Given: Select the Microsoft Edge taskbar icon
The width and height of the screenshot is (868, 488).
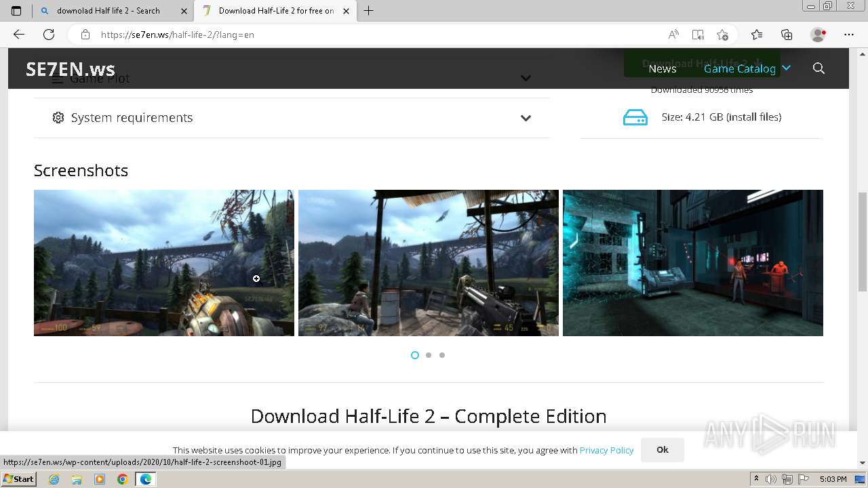Looking at the screenshot, I should [146, 479].
